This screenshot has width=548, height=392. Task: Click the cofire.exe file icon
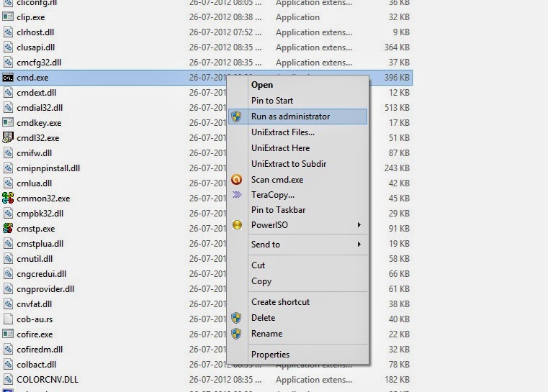coord(8,334)
